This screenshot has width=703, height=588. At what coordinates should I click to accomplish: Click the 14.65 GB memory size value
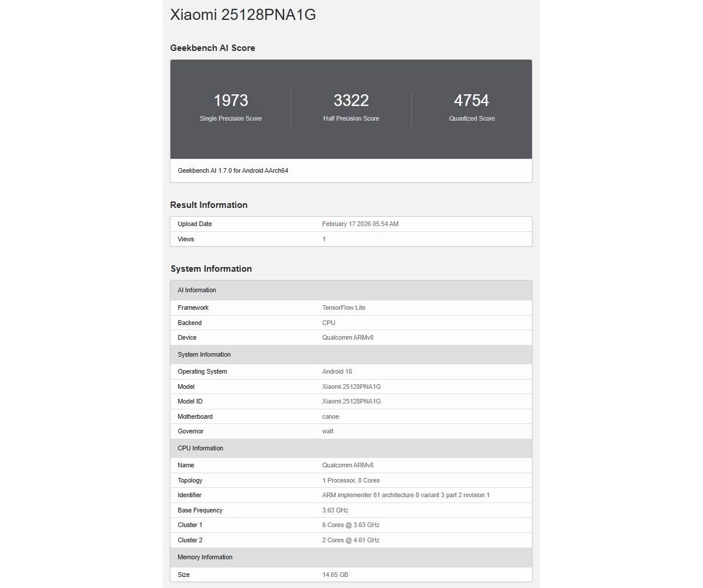(x=335, y=575)
